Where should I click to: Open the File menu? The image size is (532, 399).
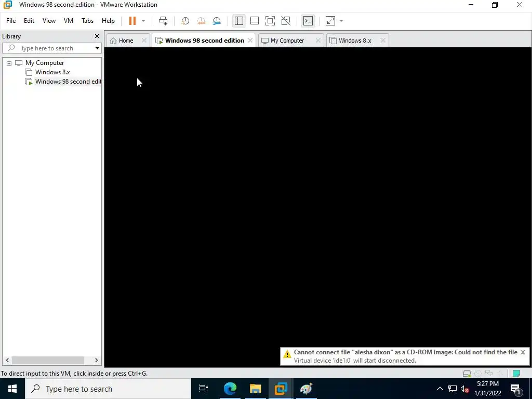(11, 21)
